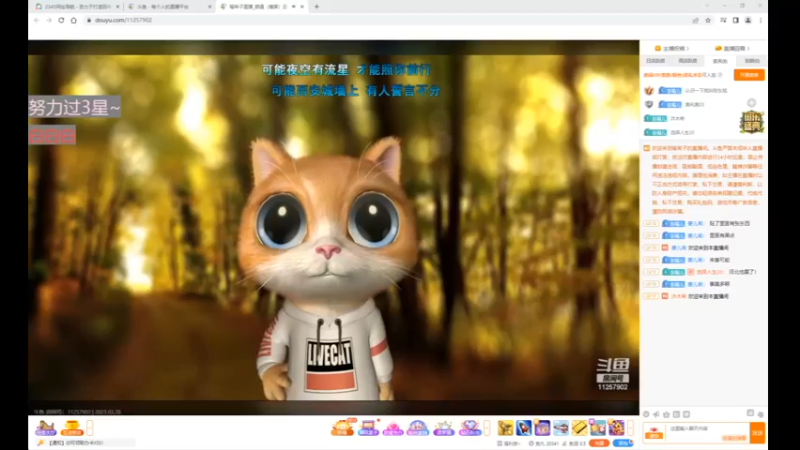Open the top-right link above the ranking tabs
Viewport: 800px width, 450px height.
click(733, 48)
